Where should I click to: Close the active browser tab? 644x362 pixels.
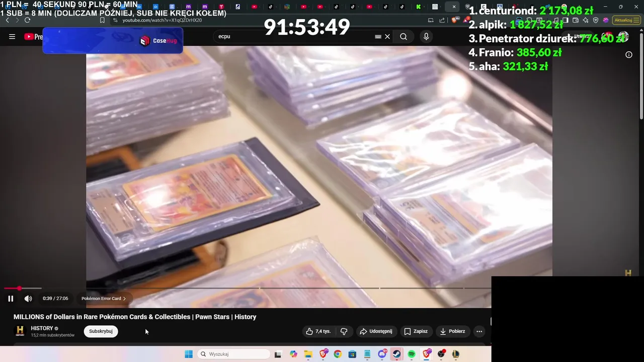click(454, 7)
